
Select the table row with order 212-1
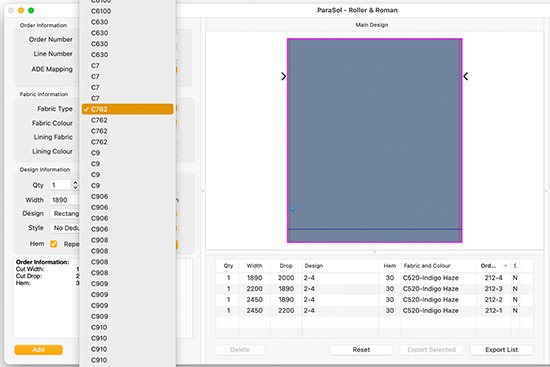pyautogui.click(x=375, y=311)
